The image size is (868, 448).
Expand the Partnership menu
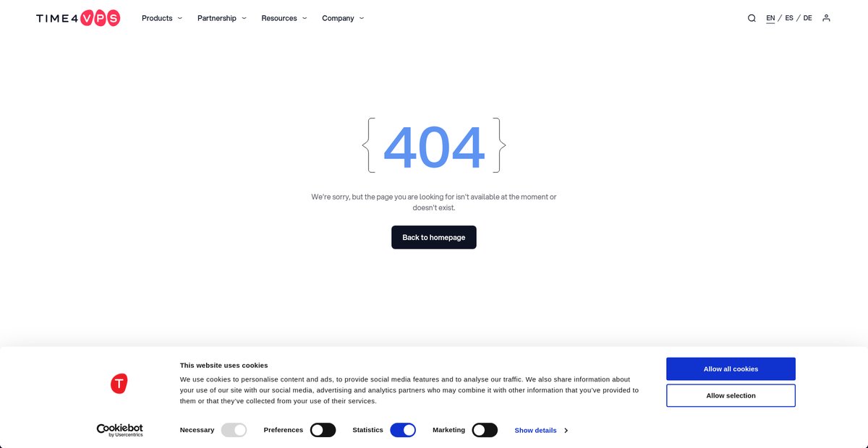[x=222, y=18]
